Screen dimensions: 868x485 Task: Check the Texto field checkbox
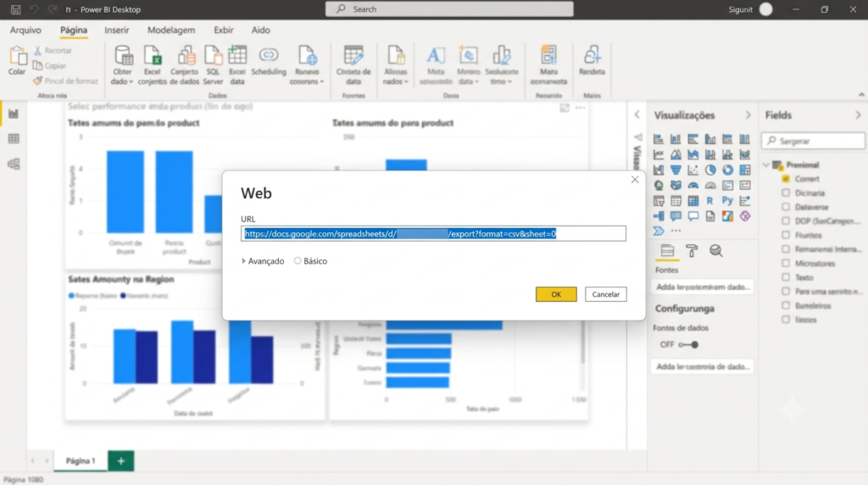click(786, 276)
